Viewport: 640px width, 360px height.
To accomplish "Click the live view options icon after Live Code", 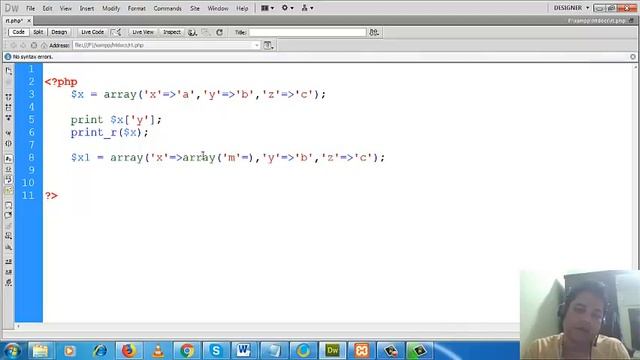I will click(x=116, y=32).
